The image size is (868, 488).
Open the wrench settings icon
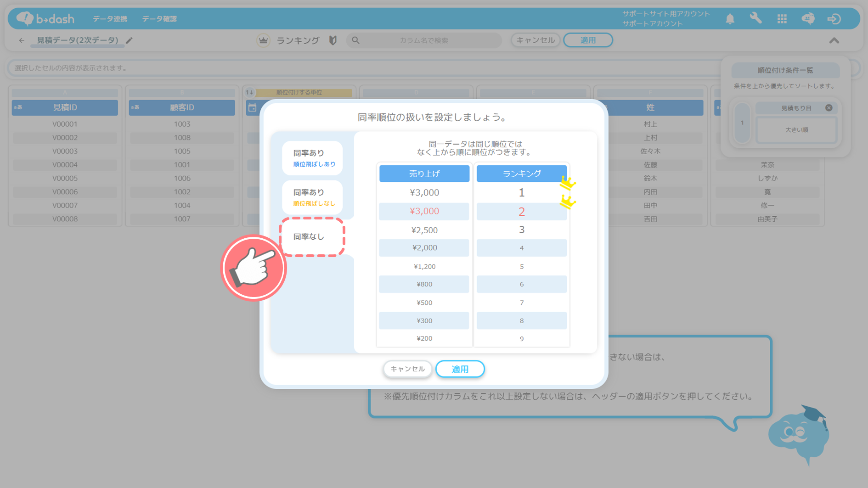click(x=755, y=19)
